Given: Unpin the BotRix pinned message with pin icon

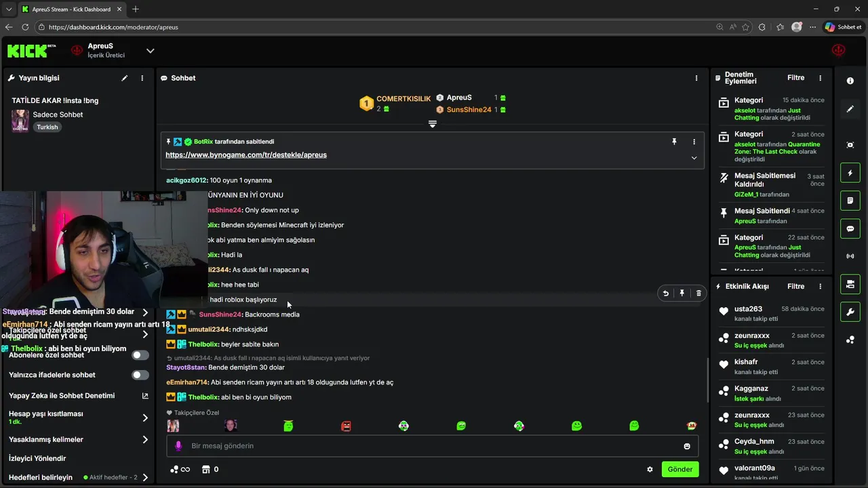Looking at the screenshot, I should (674, 142).
